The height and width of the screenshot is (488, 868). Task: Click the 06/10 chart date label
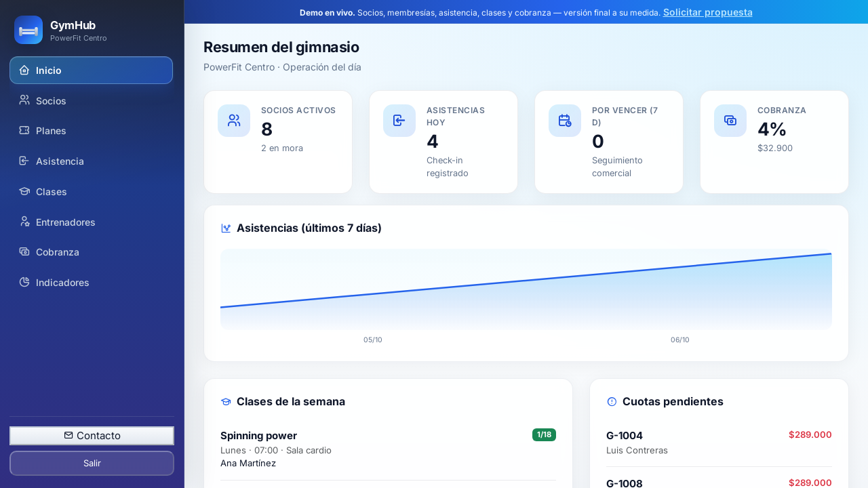click(x=680, y=340)
